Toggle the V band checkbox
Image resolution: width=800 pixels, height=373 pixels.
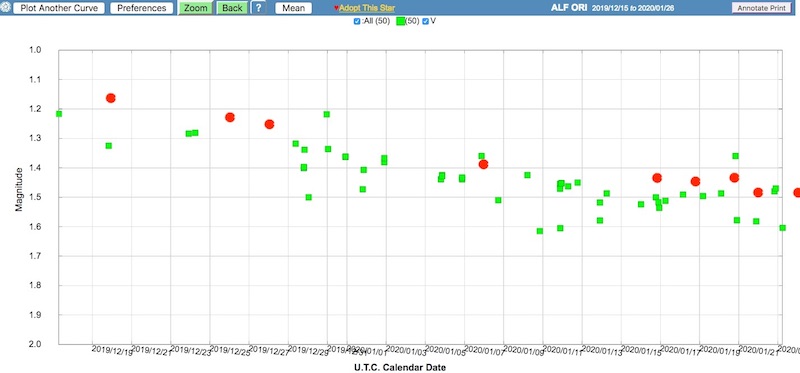click(426, 21)
